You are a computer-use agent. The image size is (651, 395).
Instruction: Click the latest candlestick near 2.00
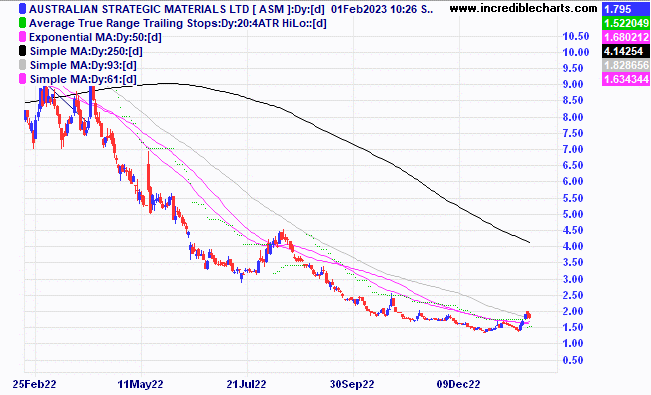tap(529, 316)
